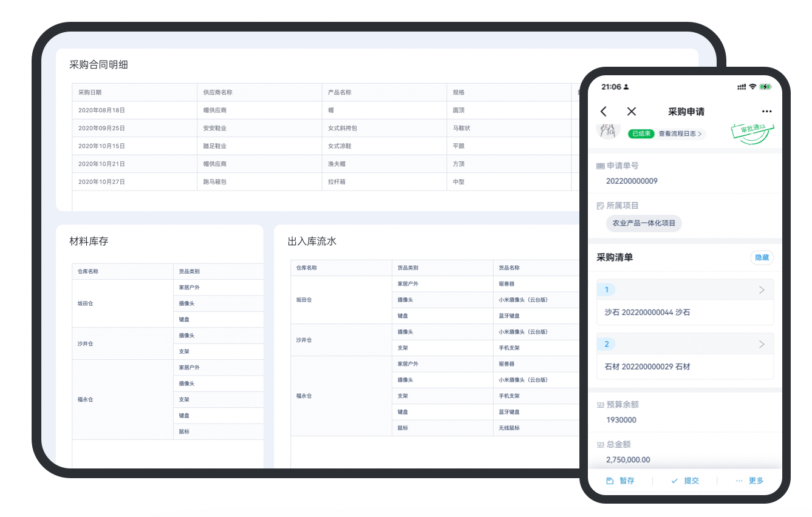Open the three-dot menu in the phone header

click(766, 112)
